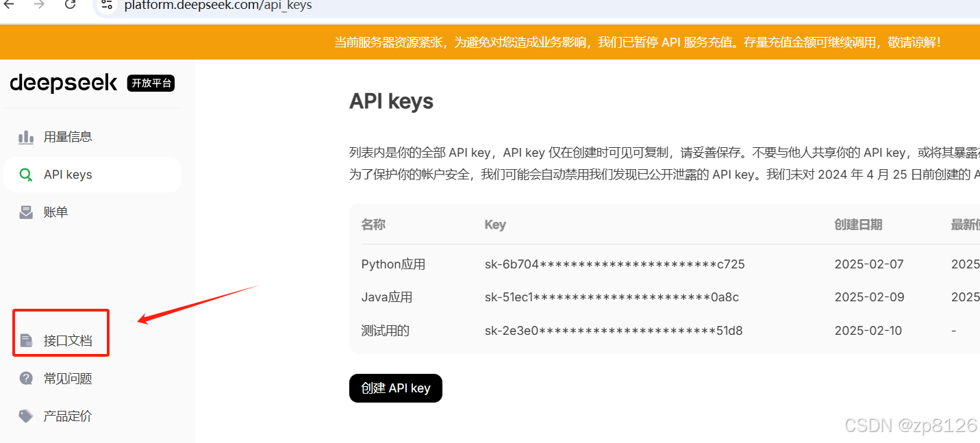
Task: Open the 常见问题 menu item
Action: tap(68, 379)
